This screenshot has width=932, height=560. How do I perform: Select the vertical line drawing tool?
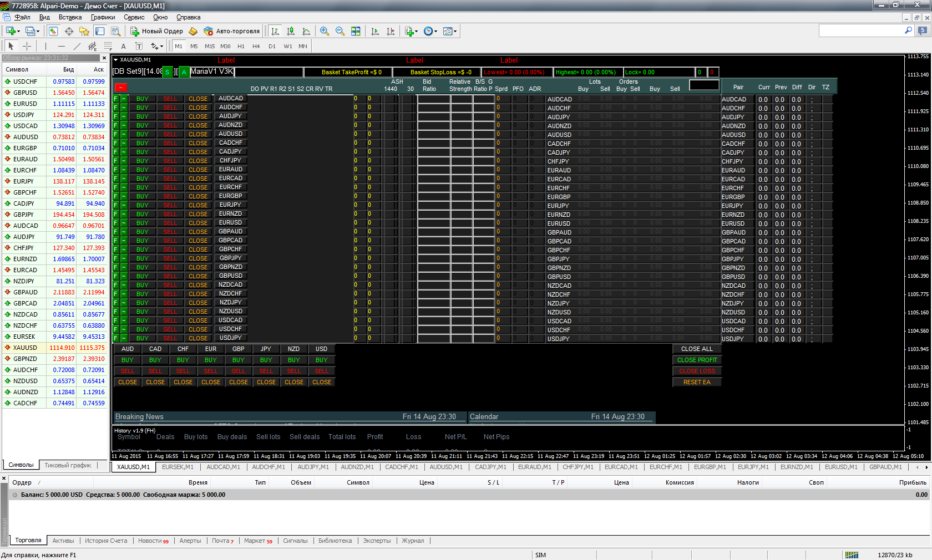point(45,46)
